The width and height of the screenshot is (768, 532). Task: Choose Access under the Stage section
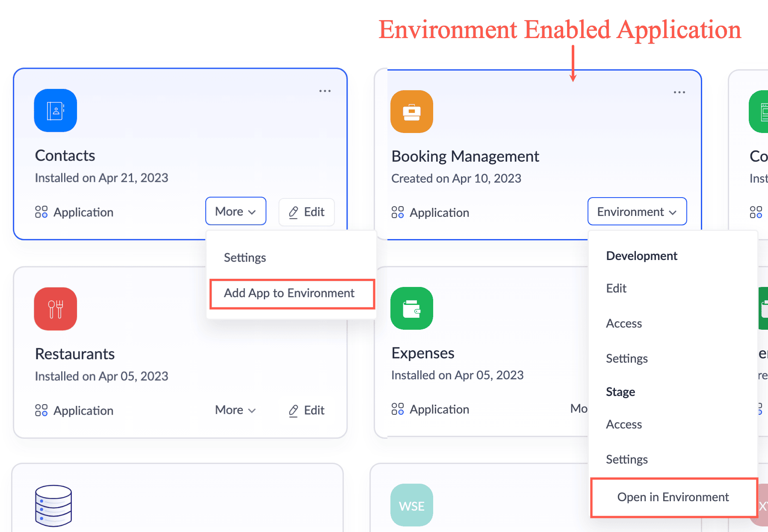(x=624, y=424)
